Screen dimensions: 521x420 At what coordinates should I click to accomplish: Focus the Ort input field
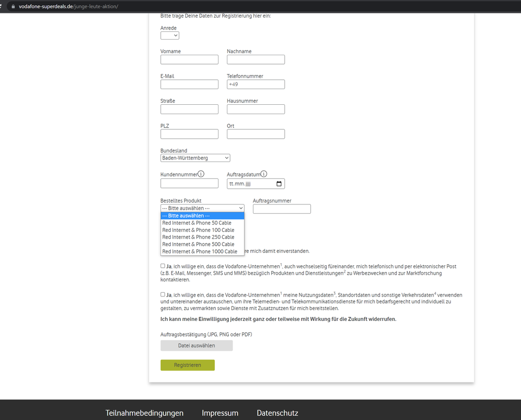click(256, 134)
